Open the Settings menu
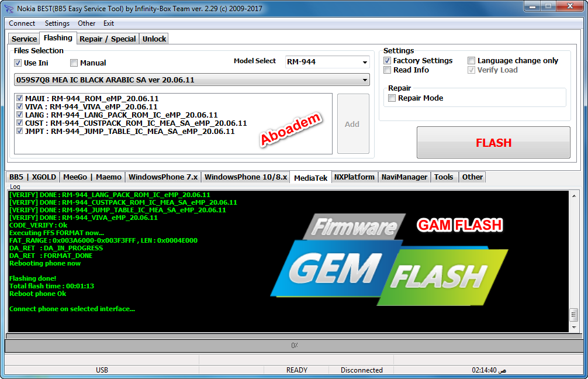588x379 pixels. click(x=57, y=23)
